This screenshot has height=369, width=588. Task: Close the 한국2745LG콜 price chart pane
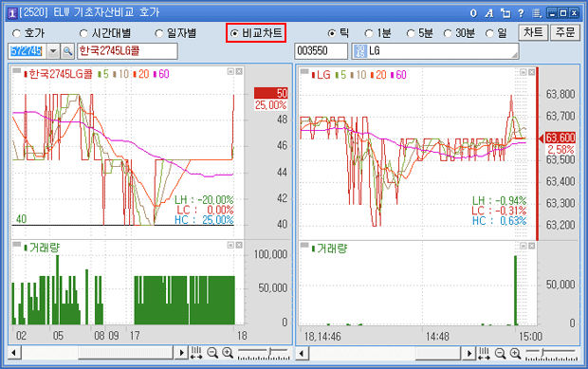239,71
